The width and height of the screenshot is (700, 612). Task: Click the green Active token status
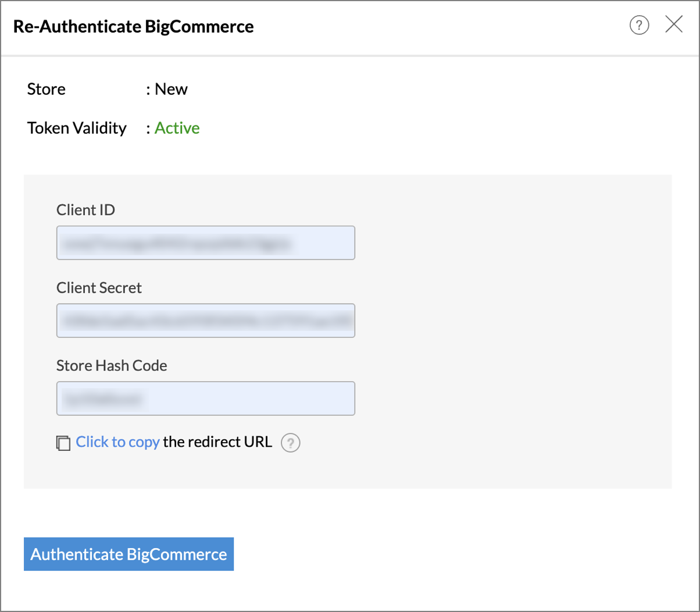coord(177,128)
